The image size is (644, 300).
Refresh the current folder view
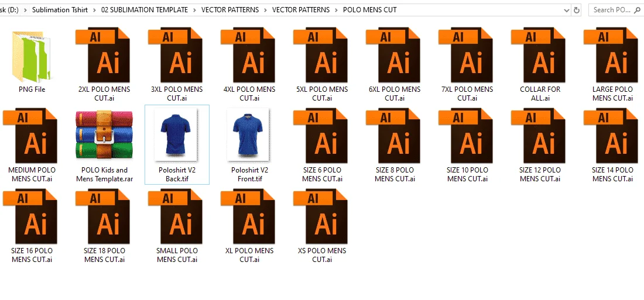coord(577,11)
